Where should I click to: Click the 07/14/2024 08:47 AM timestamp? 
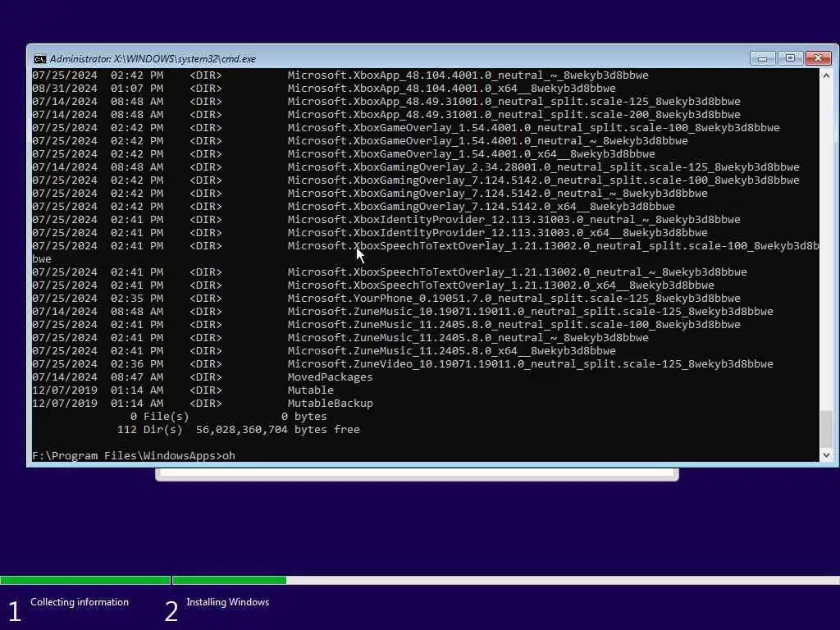point(98,377)
